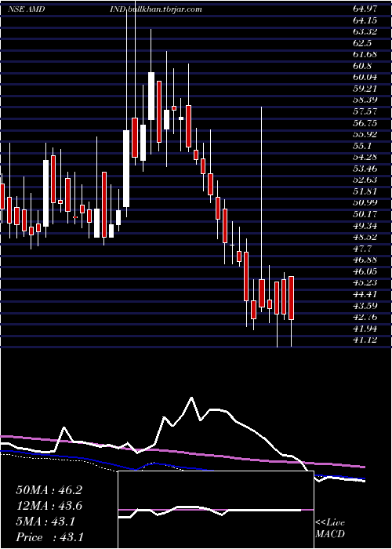
Task: Click the 52.63 price axis label
Action: pyautogui.click(x=365, y=180)
